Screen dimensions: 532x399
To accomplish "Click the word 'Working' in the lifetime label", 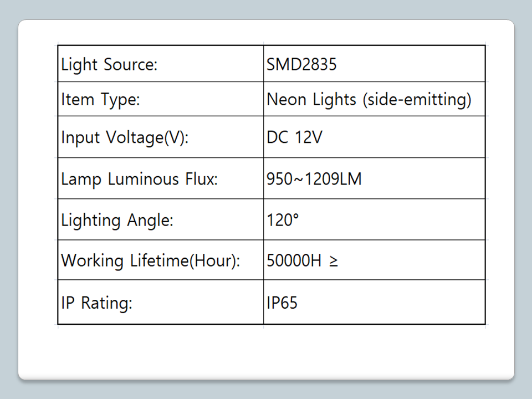I will (x=92, y=260).
